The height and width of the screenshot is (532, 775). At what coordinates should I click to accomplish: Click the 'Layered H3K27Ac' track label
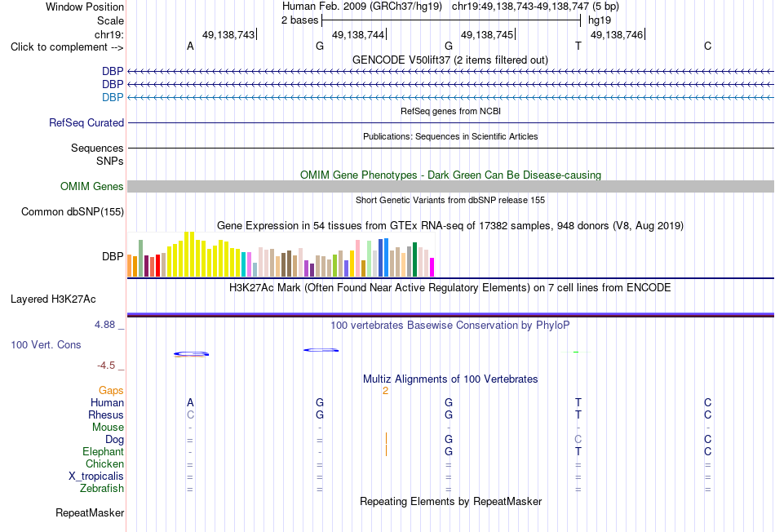pyautogui.click(x=53, y=299)
